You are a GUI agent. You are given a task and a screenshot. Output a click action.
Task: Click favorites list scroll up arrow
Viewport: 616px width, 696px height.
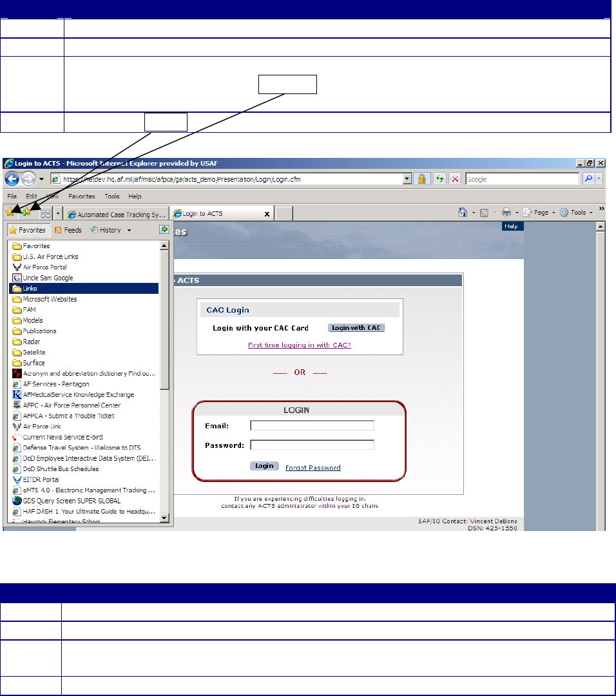point(164,246)
